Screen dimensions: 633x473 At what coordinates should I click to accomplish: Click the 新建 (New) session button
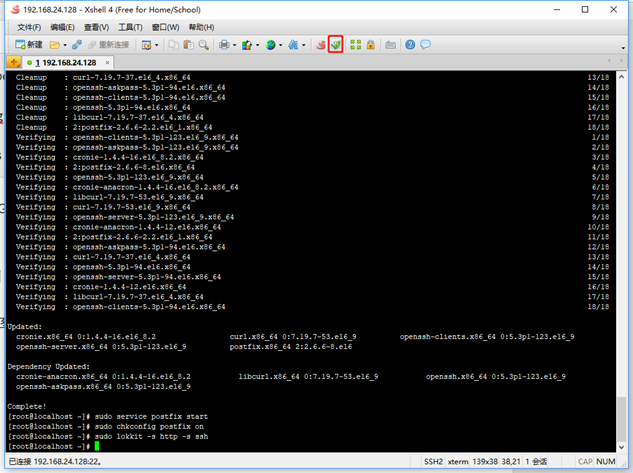pos(28,45)
